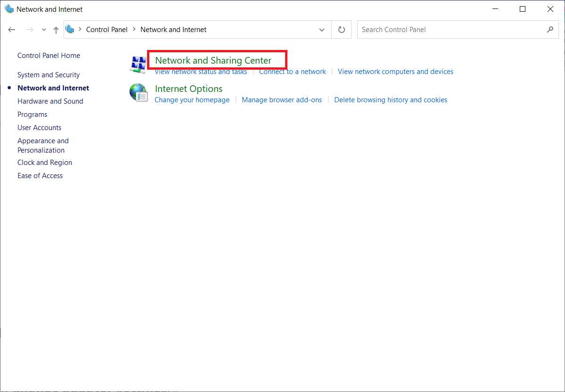Open User Accounts category
Image resolution: width=565 pixels, height=392 pixels.
point(39,128)
